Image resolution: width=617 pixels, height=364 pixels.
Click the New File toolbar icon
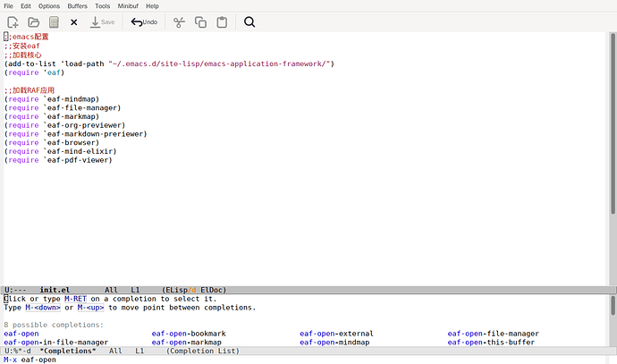click(13, 21)
